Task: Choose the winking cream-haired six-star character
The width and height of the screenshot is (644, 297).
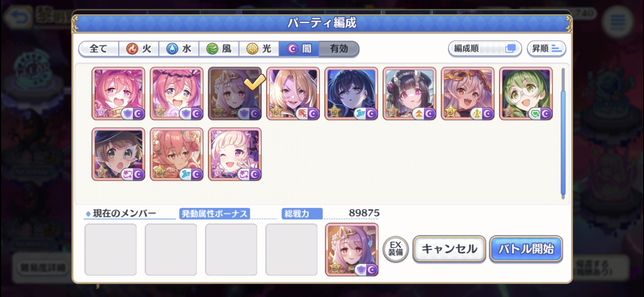Action: pyautogui.click(x=235, y=154)
